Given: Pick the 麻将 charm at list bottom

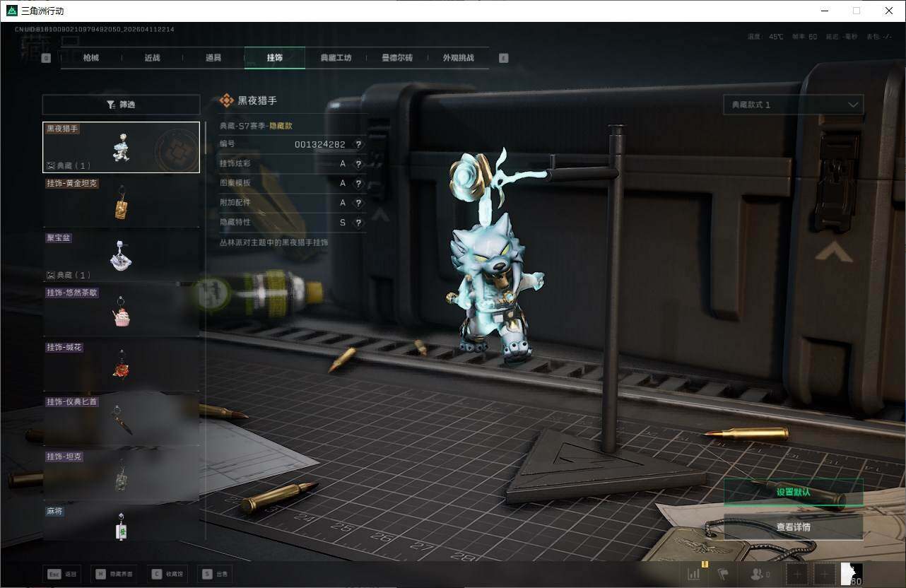Looking at the screenshot, I should pos(121,523).
